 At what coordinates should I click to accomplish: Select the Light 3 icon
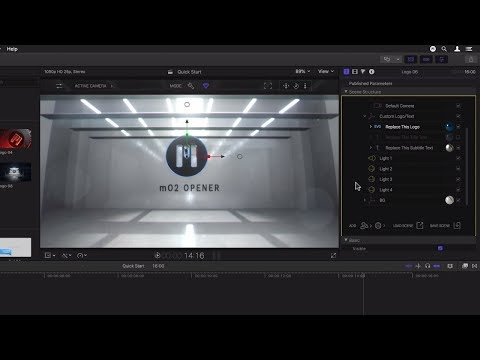(x=371, y=179)
